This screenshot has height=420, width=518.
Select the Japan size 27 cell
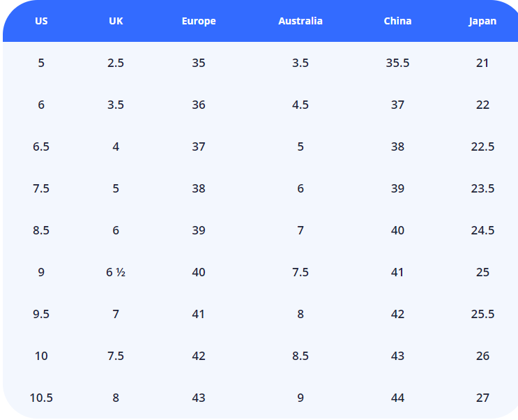pos(482,398)
